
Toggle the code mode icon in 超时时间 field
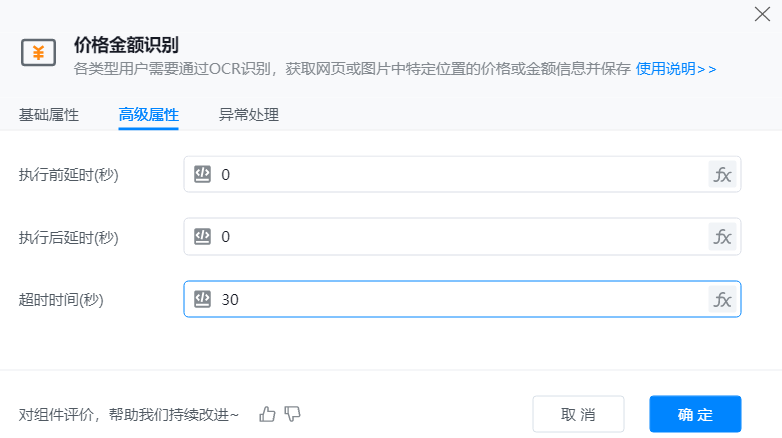coord(202,299)
